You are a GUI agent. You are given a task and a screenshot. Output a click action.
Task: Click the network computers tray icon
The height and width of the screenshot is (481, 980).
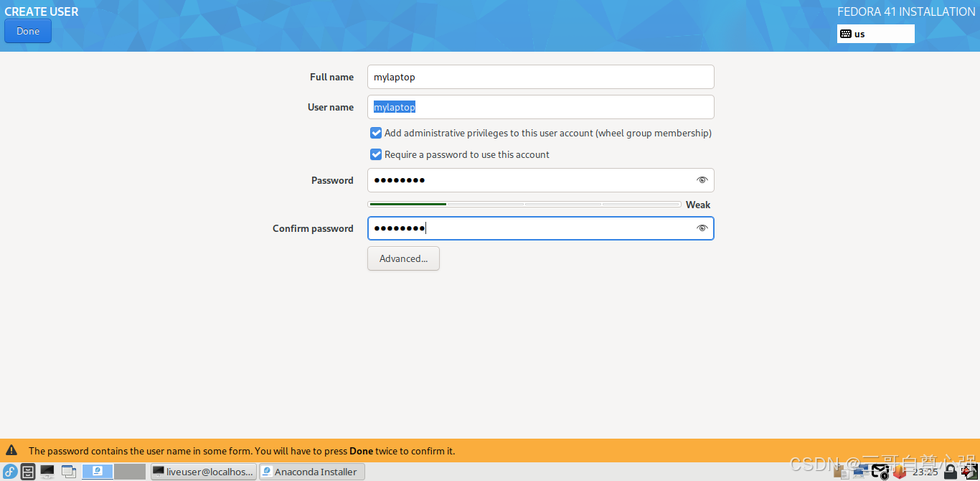click(x=860, y=472)
